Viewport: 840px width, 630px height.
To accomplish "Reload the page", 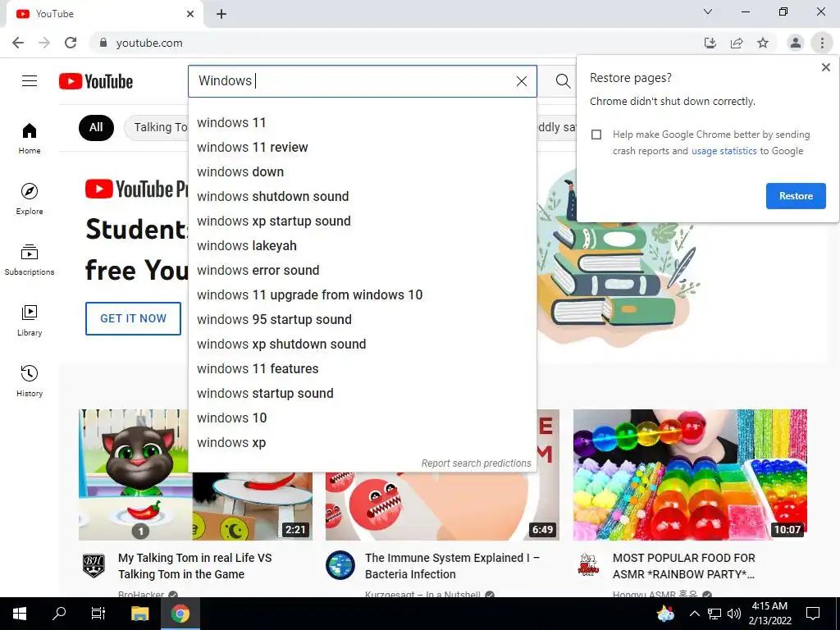I will click(x=71, y=43).
